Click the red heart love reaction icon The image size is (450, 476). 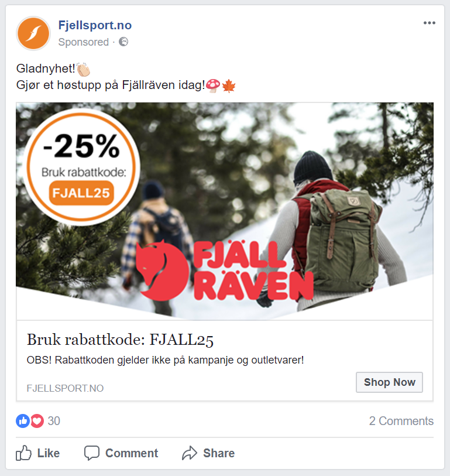37,421
